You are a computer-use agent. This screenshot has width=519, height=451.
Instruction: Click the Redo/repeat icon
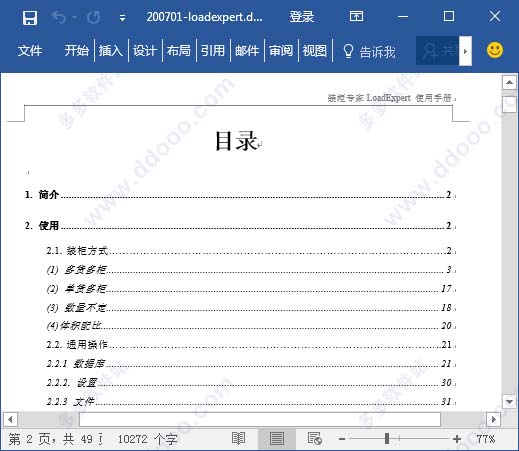(93, 17)
